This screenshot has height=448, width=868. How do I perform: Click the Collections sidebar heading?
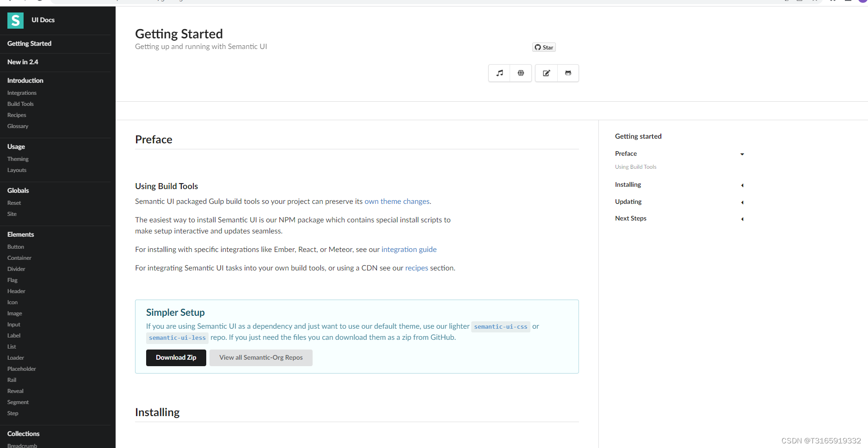click(x=24, y=434)
